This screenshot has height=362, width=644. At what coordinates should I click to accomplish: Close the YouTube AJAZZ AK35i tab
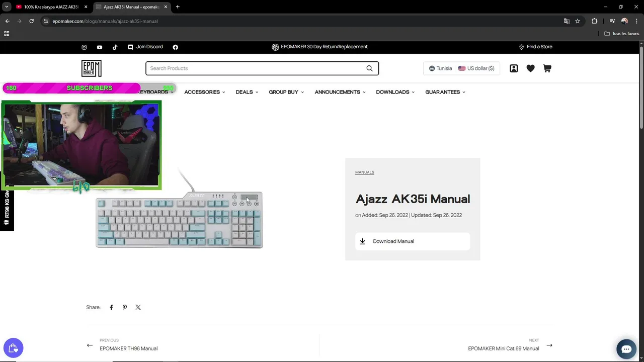pos(86,7)
